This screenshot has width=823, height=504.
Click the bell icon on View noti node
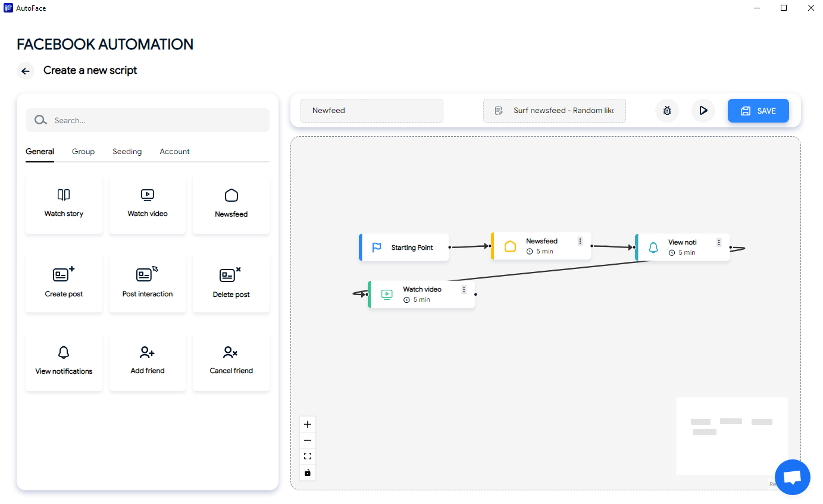click(x=653, y=248)
